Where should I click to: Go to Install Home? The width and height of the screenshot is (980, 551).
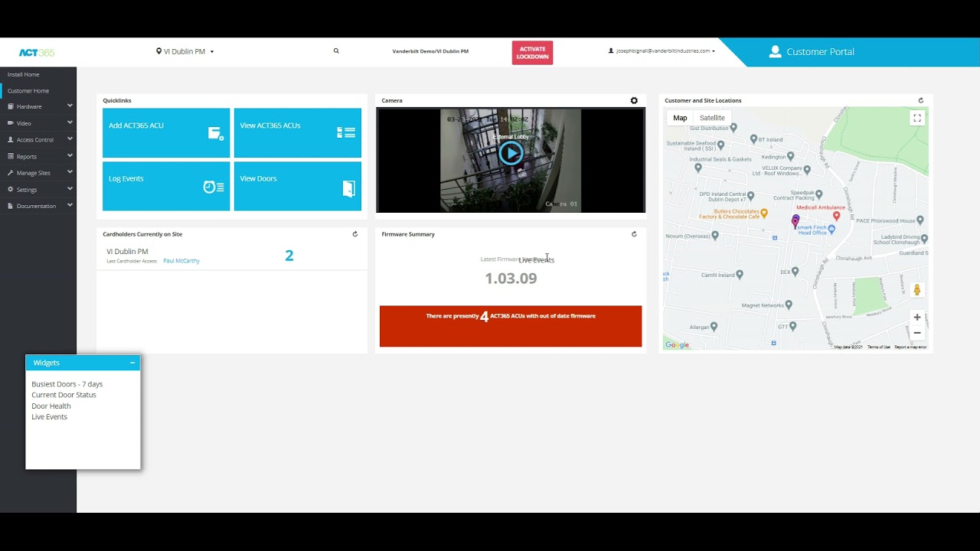click(x=24, y=74)
